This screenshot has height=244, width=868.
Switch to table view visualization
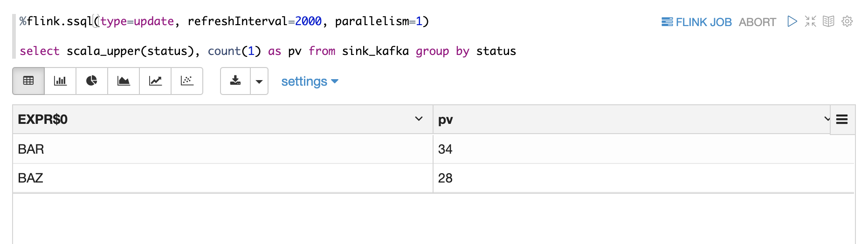pos(28,81)
